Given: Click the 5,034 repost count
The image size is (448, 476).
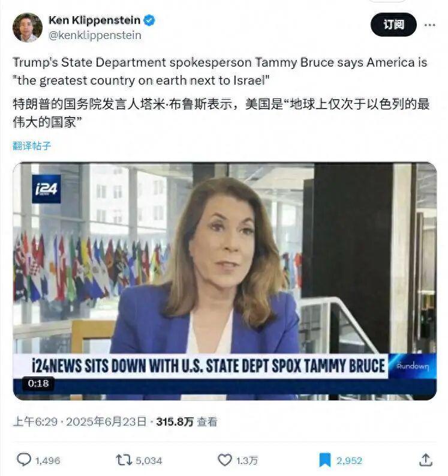Looking at the screenshot, I should coord(149,460).
